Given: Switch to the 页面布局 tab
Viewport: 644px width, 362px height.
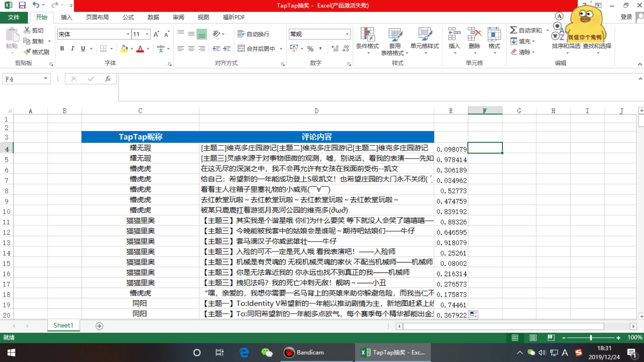Looking at the screenshot, I should 97,17.
